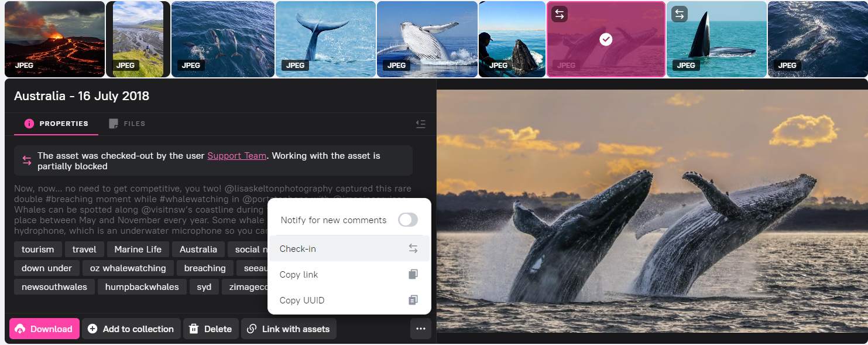Select Check-in from the context menu

point(298,249)
